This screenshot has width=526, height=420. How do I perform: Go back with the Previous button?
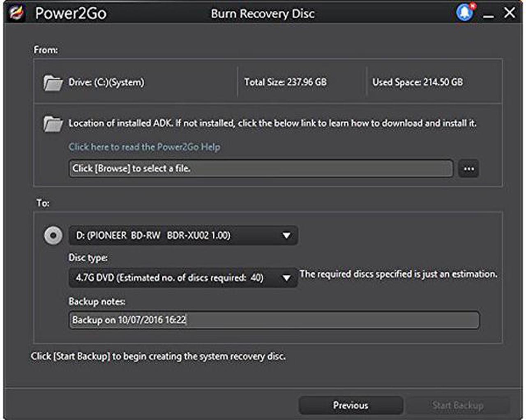point(351,405)
